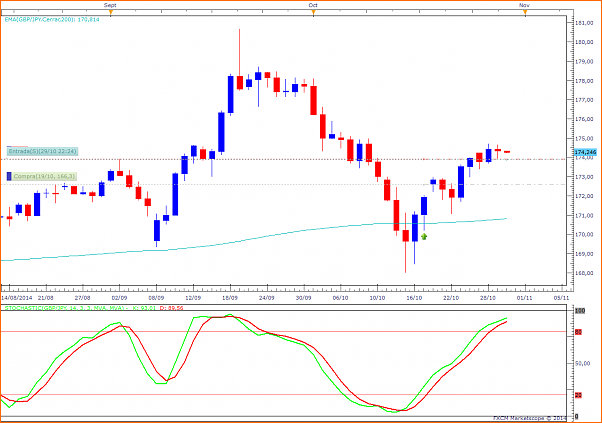Screen dimensions: 602x423
Task: Click the 22/10 date label
Action: (451, 298)
